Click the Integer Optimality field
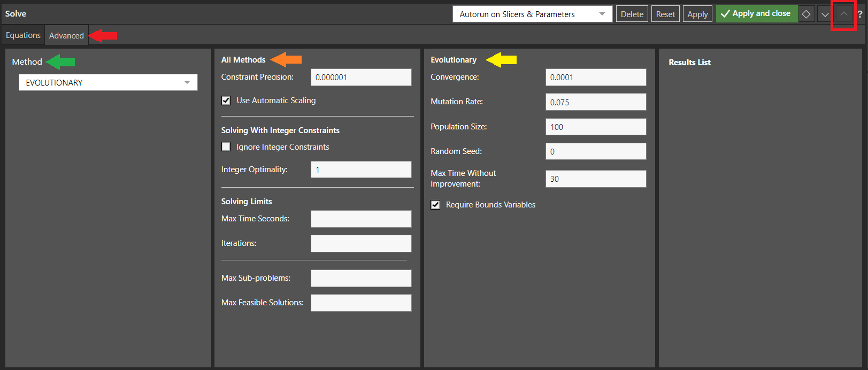Viewport: 868px width, 370px height. 361,169
